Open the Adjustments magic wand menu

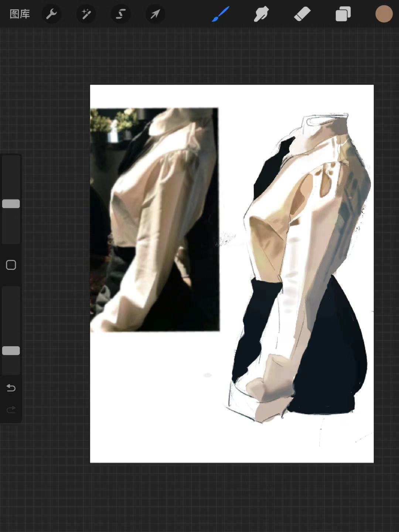(x=86, y=14)
